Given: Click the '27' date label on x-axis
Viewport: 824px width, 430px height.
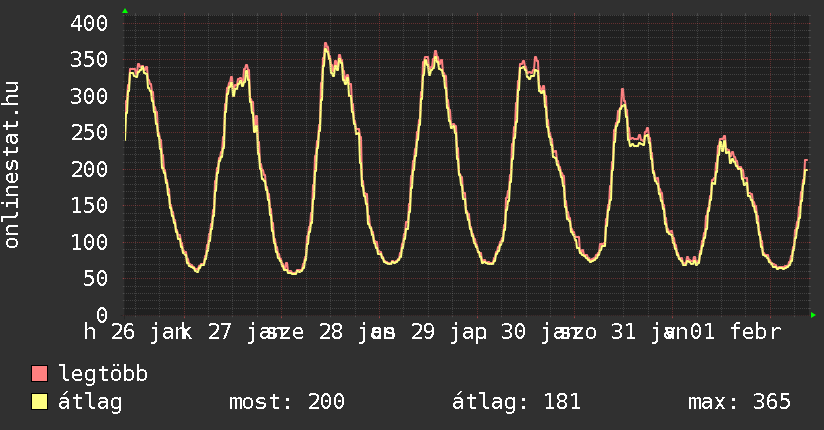Looking at the screenshot, I should 219,331.
